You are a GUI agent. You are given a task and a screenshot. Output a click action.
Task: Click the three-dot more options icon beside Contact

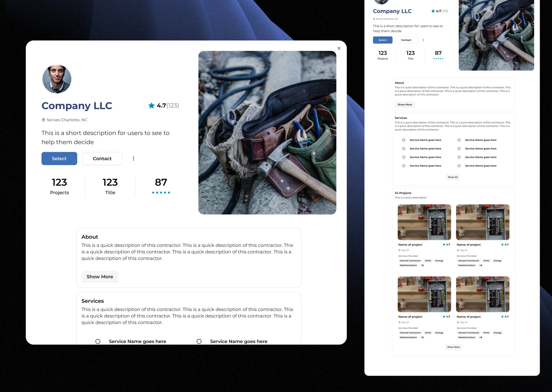pos(133,159)
